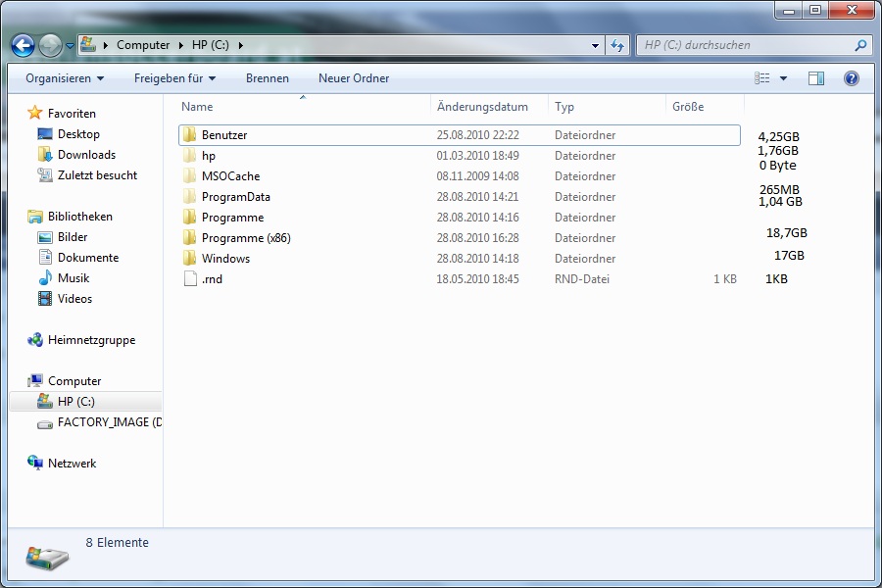882x588 pixels.
Task: Open Netzwerk in navigation pane
Action: click(x=72, y=464)
